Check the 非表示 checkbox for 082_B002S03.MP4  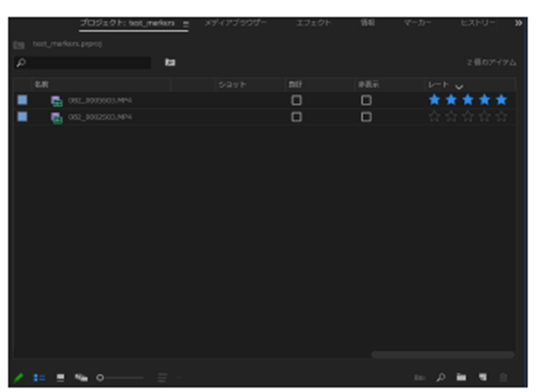click(366, 116)
